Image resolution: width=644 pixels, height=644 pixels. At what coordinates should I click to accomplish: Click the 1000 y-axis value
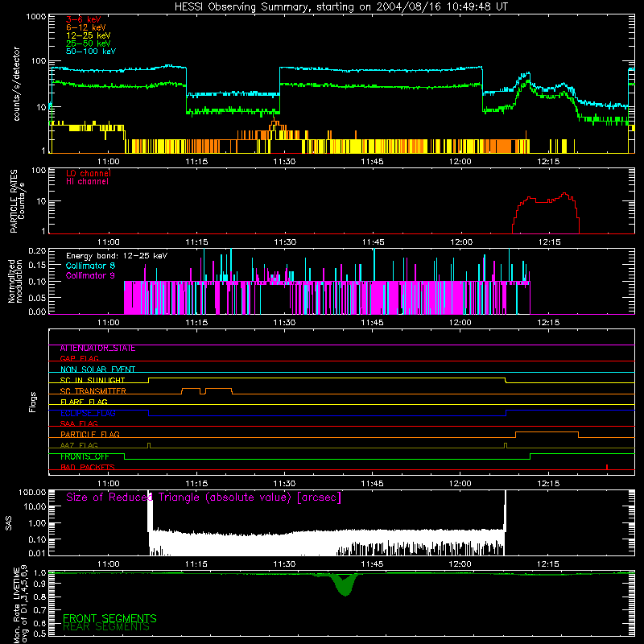pyautogui.click(x=36, y=17)
